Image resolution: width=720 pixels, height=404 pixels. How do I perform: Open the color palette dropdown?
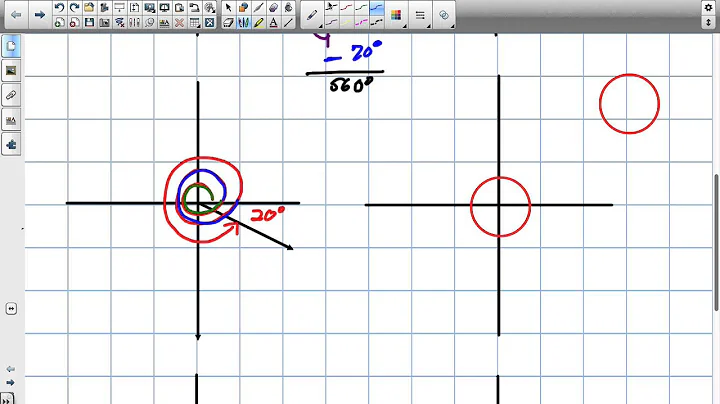[396, 15]
